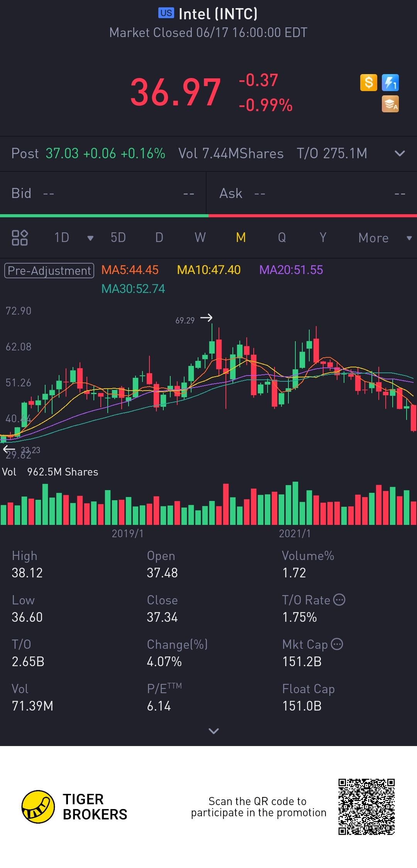Image resolution: width=417 pixels, height=868 pixels.
Task: Tap the US market flag badge
Action: pyautogui.click(x=166, y=13)
